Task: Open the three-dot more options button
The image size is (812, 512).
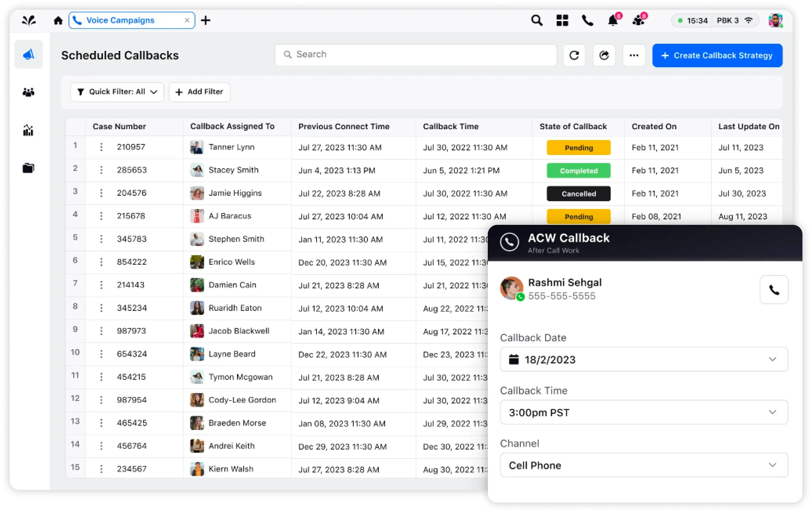Action: click(634, 55)
